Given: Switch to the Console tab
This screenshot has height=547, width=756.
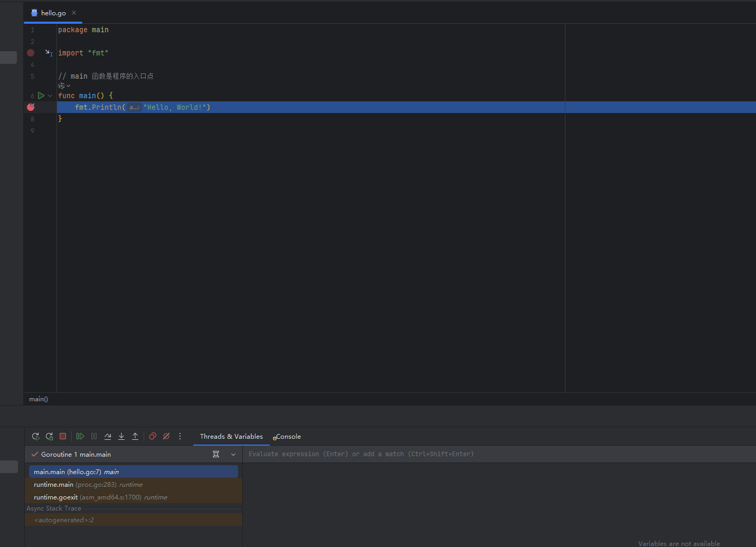Looking at the screenshot, I should (x=288, y=437).
